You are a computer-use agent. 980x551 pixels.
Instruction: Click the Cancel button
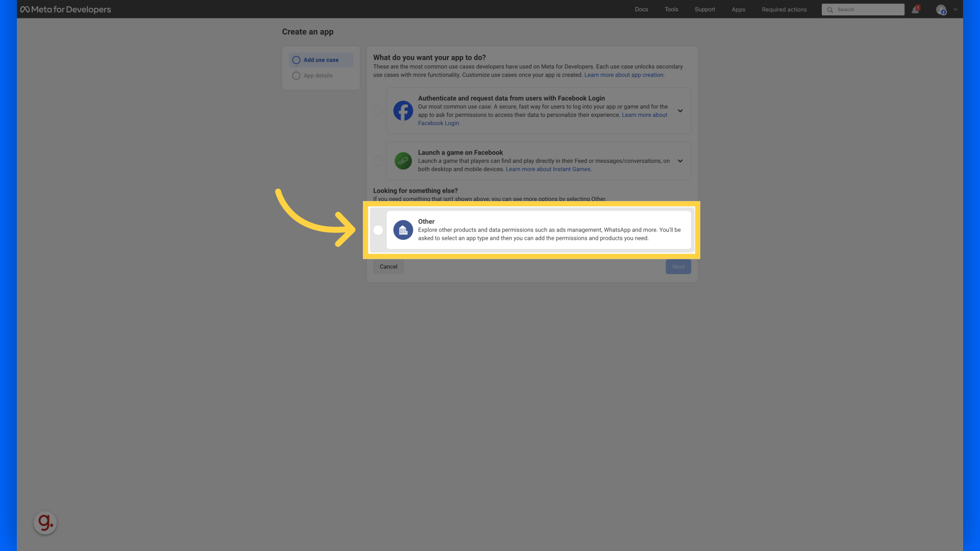(388, 267)
